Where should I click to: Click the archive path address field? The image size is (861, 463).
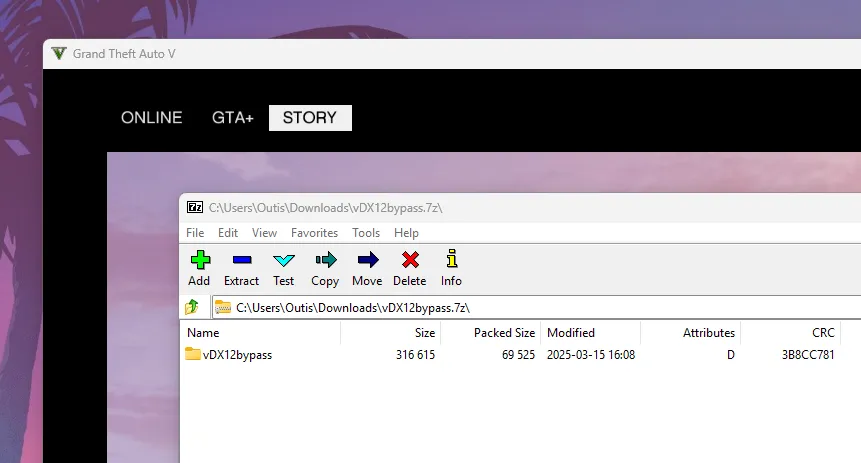pos(537,308)
